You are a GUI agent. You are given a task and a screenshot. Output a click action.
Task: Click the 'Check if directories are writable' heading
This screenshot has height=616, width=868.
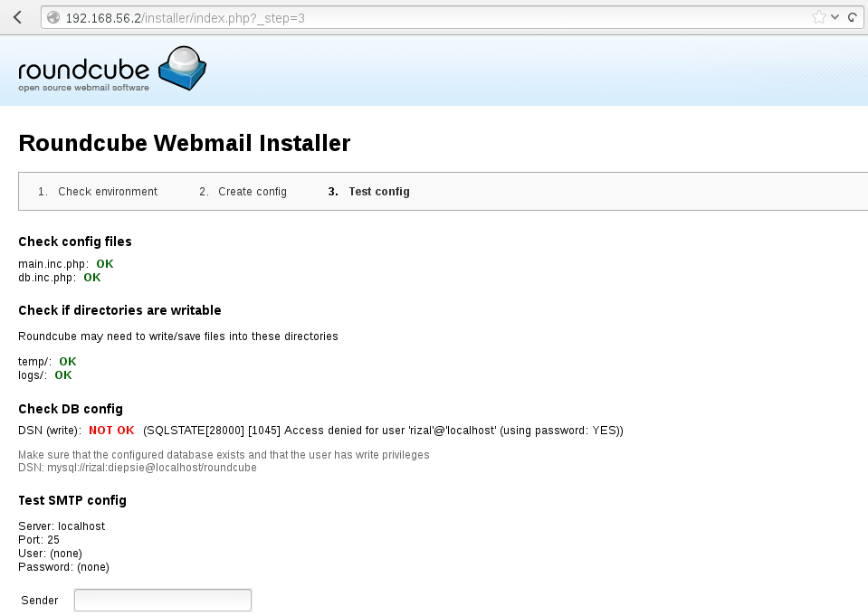click(119, 310)
